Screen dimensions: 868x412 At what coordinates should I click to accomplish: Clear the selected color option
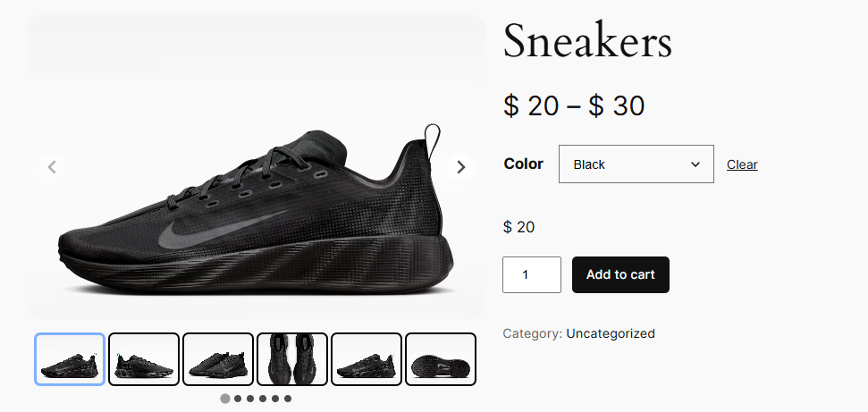point(742,164)
